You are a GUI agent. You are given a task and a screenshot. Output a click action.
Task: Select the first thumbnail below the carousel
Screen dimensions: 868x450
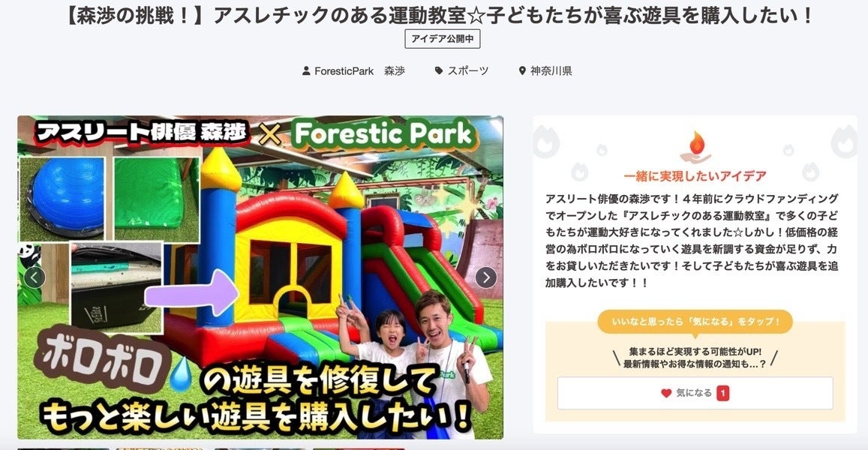coord(64,448)
